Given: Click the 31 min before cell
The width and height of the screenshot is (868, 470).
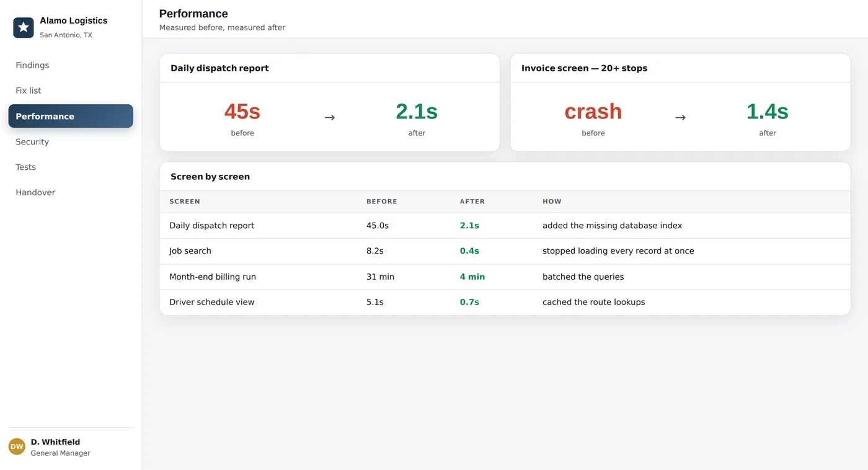Looking at the screenshot, I should (x=381, y=277).
